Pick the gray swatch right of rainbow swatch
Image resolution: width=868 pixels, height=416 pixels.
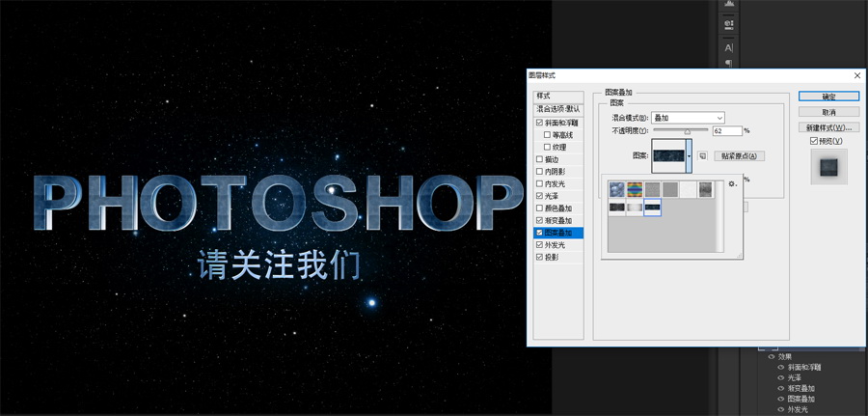coord(652,189)
